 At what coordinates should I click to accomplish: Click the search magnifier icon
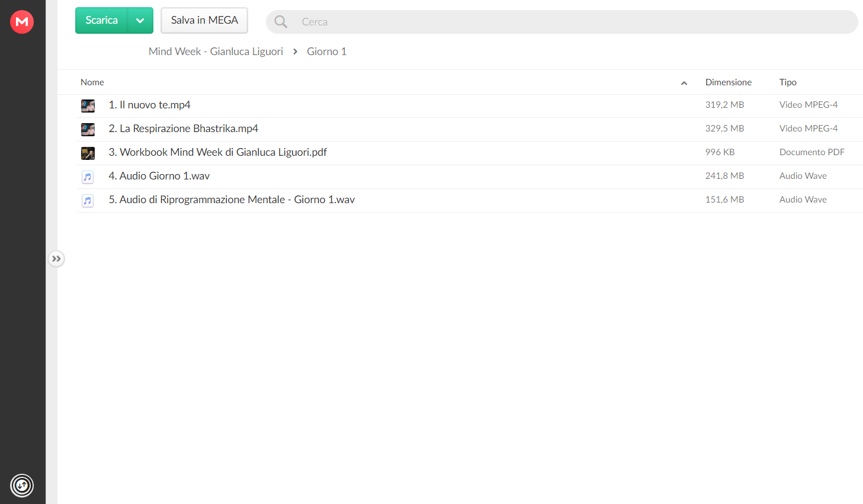tap(281, 22)
